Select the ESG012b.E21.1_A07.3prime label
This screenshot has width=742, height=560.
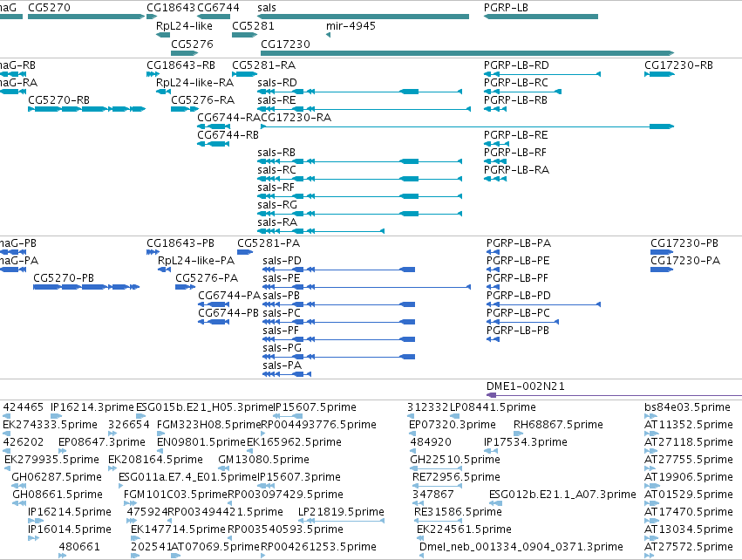pos(562,495)
